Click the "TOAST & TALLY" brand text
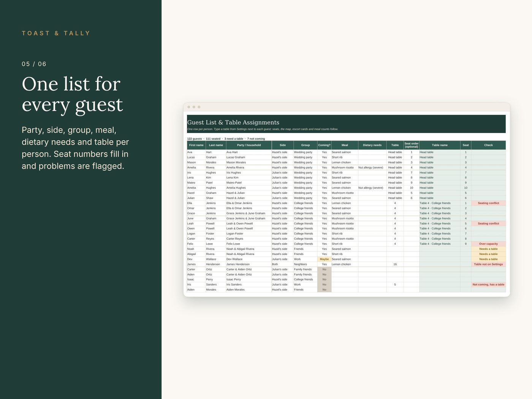 click(x=56, y=33)
